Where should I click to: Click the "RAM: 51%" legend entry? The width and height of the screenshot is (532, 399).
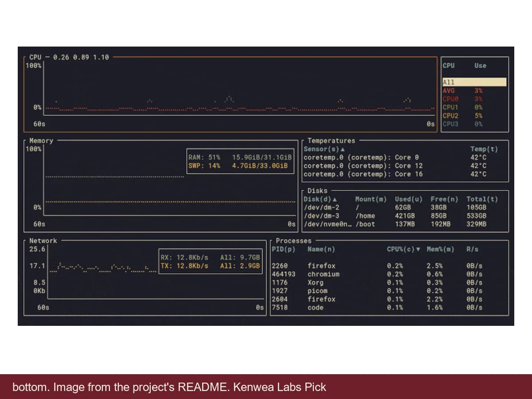204,157
